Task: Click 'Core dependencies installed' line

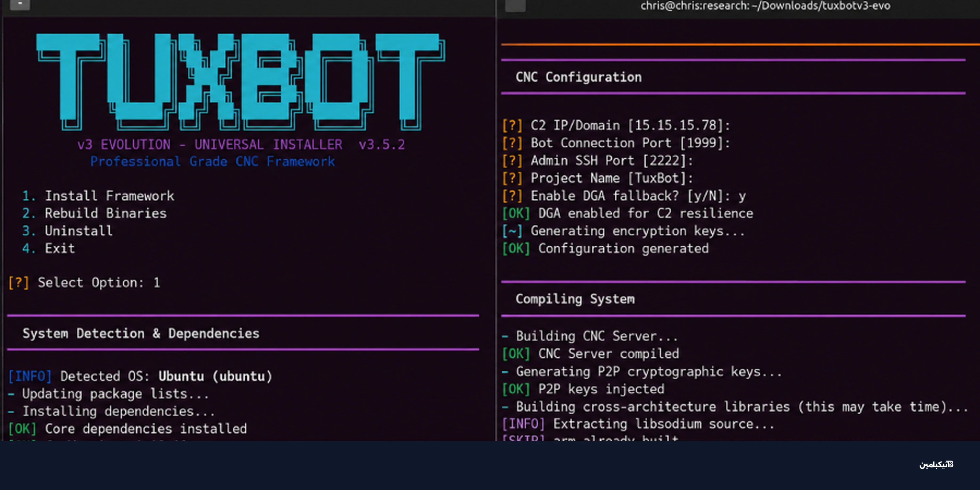Action: [x=127, y=429]
